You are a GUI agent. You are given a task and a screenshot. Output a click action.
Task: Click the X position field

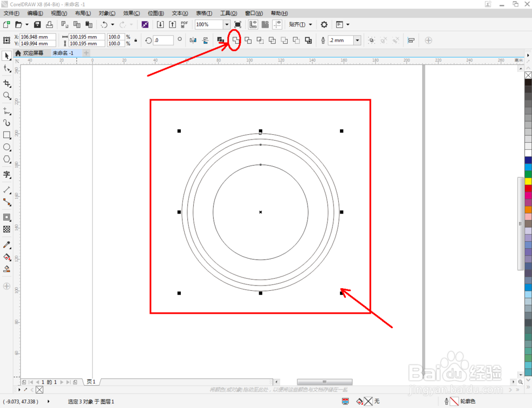pyautogui.click(x=38, y=37)
